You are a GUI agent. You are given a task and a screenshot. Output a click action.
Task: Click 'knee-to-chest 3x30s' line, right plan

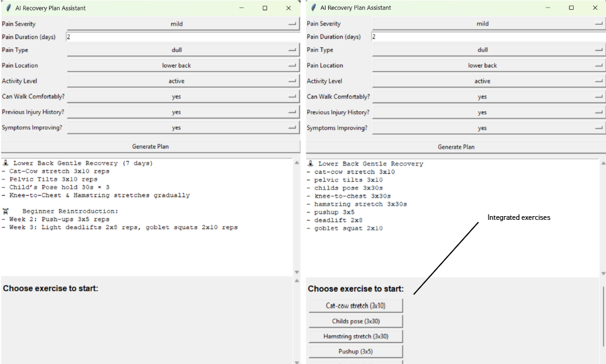tap(349, 196)
